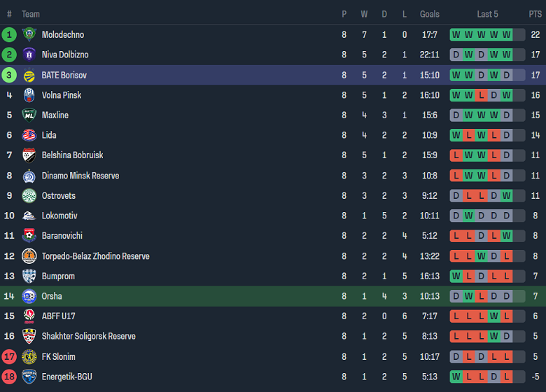The image size is (546, 392).
Task: Click the Energetik-BGU team crest
Action: point(29,377)
